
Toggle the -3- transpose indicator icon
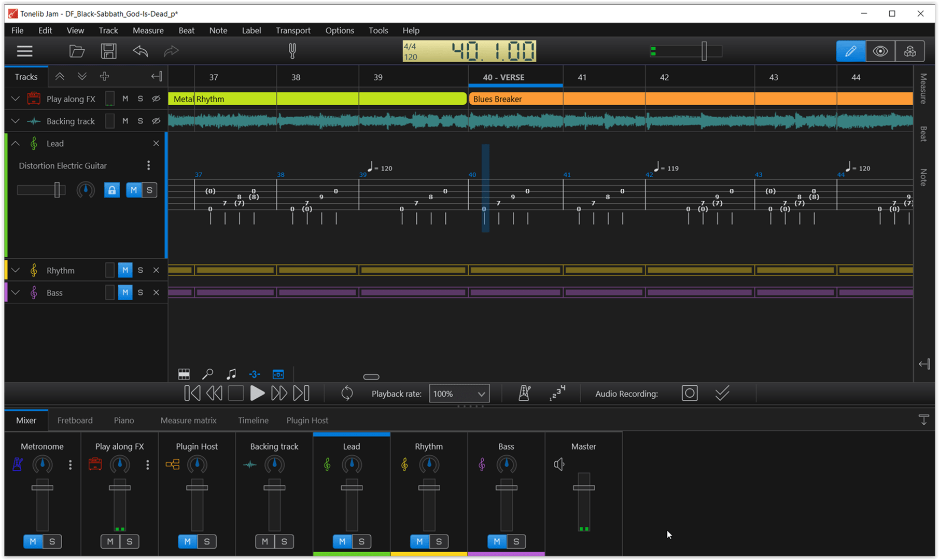(x=255, y=374)
